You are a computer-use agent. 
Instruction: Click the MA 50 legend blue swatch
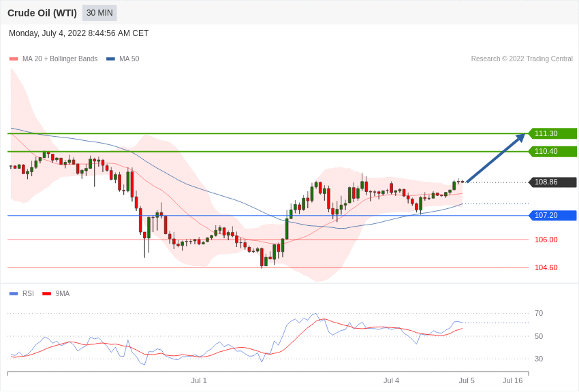(110, 59)
